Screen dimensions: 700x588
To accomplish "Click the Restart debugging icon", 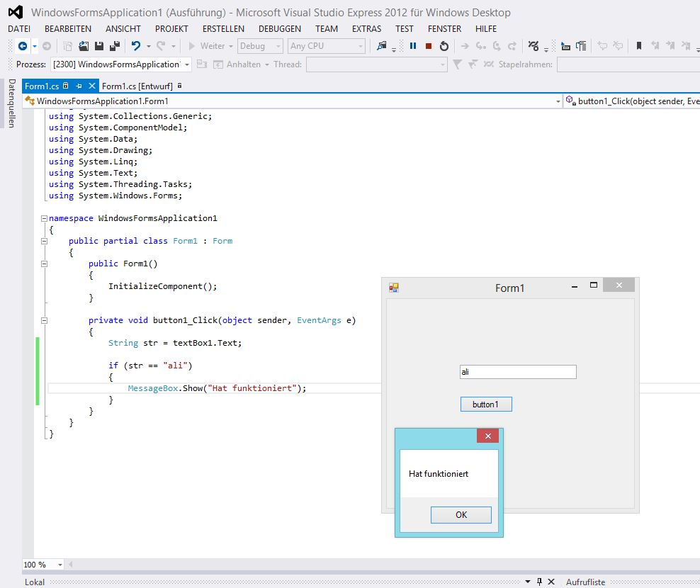I will pyautogui.click(x=444, y=46).
